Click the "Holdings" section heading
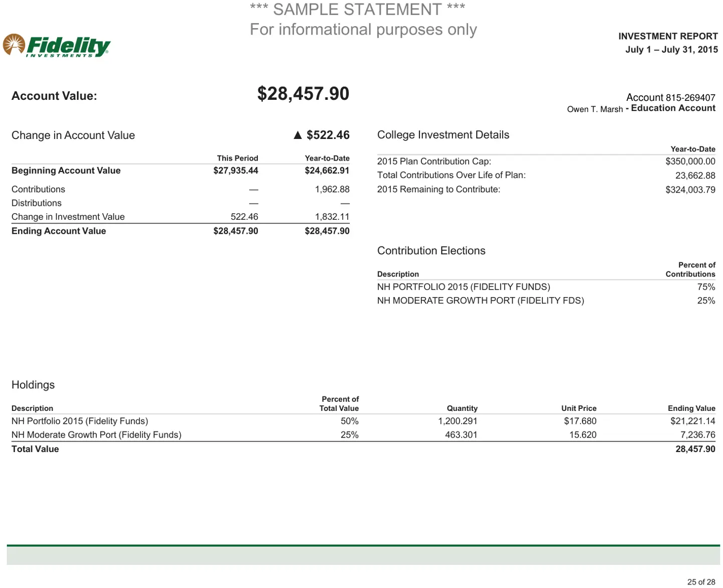Image resolution: width=723 pixels, height=588 pixels. click(33, 385)
